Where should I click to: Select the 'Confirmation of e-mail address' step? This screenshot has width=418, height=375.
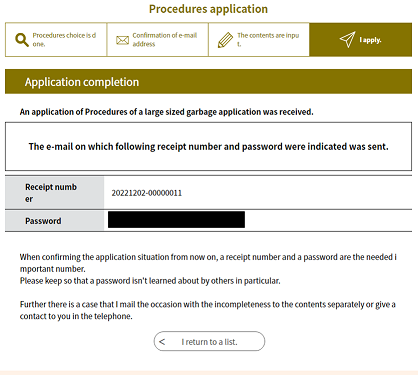point(158,40)
